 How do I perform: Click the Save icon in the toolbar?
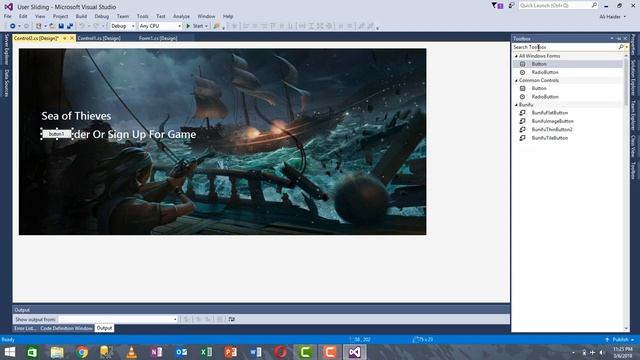(61, 26)
